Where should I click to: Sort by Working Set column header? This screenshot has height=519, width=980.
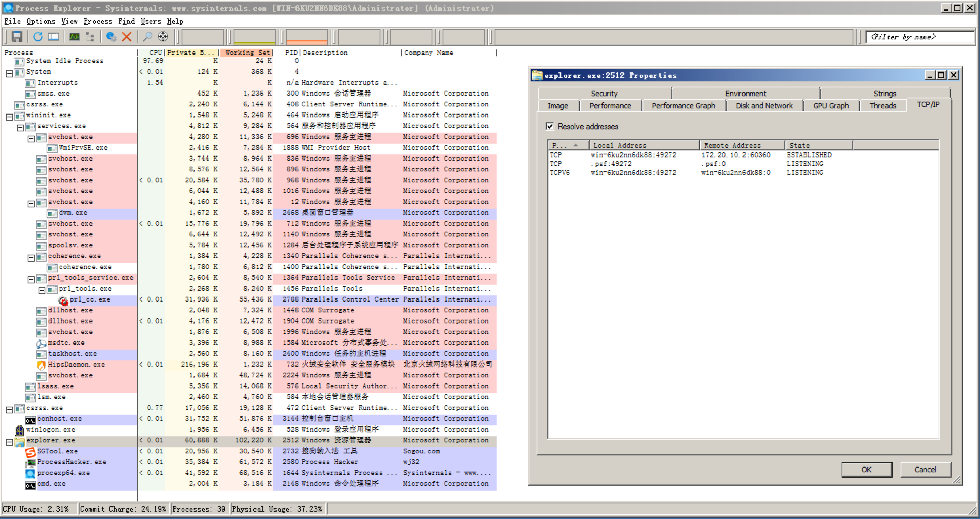pos(247,53)
